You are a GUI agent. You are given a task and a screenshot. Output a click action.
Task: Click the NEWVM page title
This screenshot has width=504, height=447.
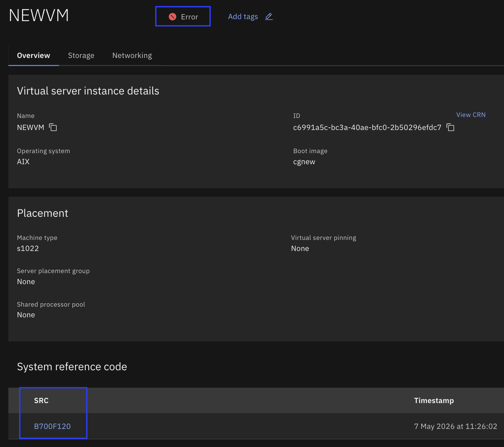[x=39, y=15]
